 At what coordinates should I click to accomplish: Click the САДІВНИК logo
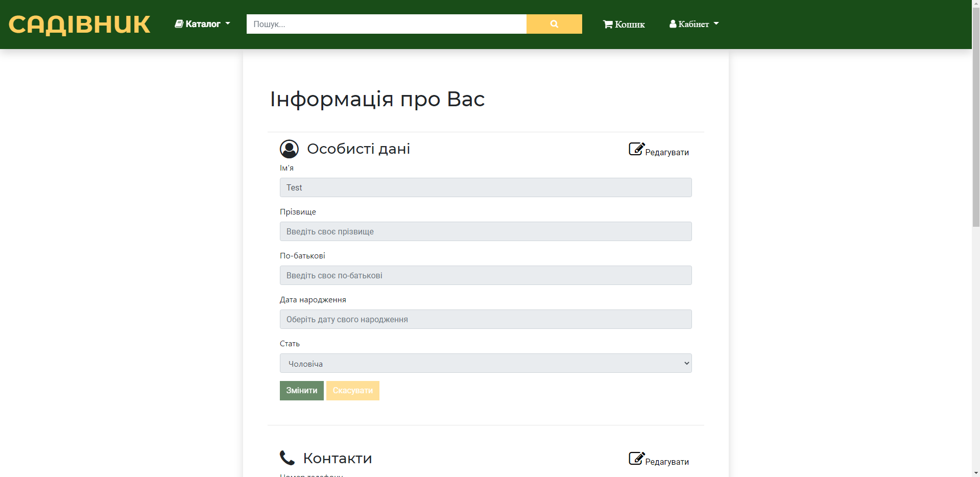point(79,23)
